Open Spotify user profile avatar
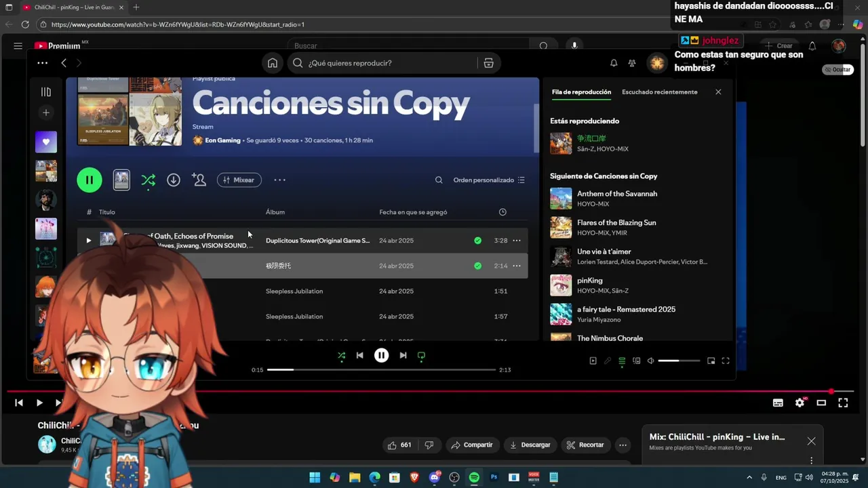868x488 pixels. (x=656, y=63)
